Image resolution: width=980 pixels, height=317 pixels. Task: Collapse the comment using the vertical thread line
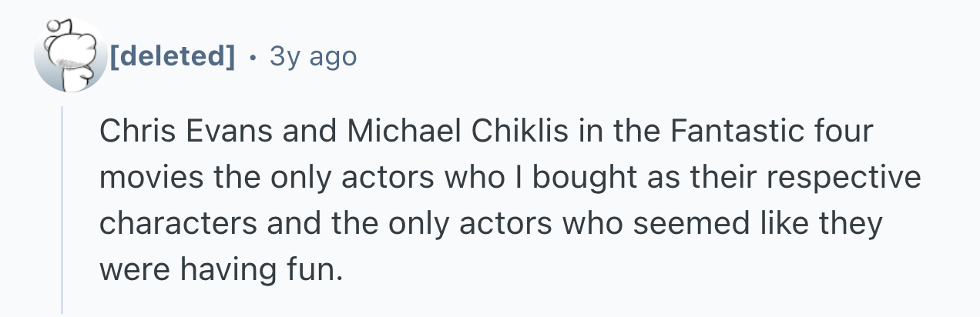pyautogui.click(x=63, y=208)
